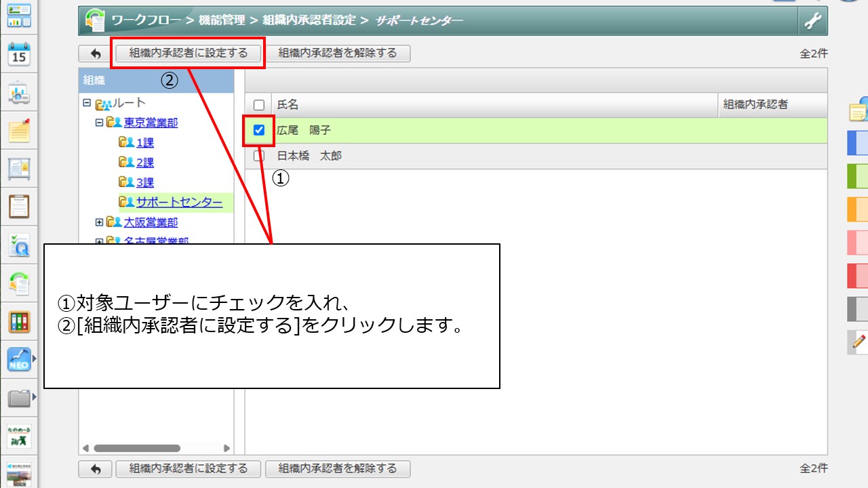Click the 組織内承認者 column header
Image resolution: width=868 pixels, height=488 pixels.
(773, 105)
